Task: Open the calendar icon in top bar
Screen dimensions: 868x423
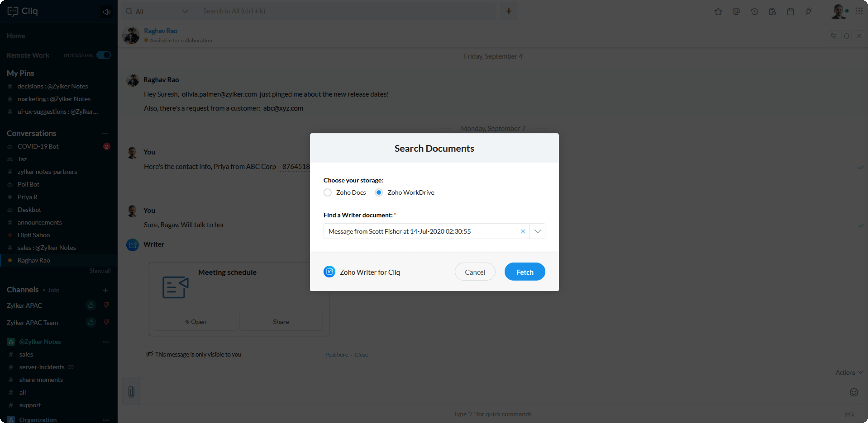Action: coord(790,12)
